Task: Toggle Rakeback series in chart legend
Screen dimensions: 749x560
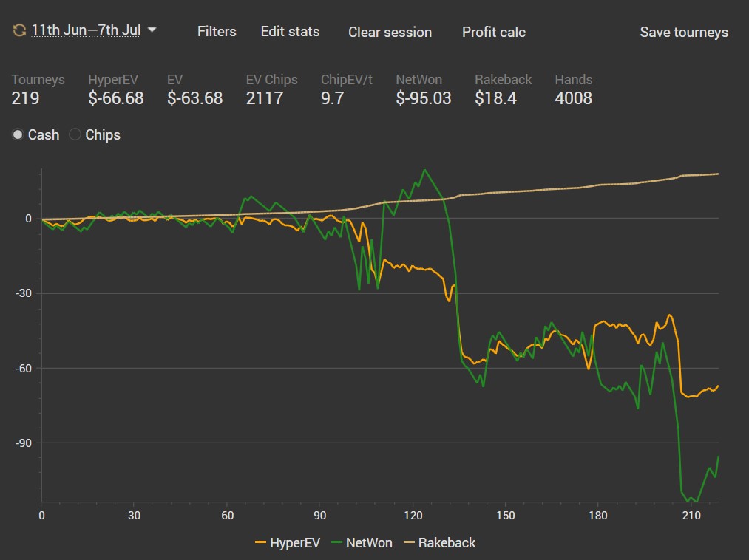Action: (447, 543)
